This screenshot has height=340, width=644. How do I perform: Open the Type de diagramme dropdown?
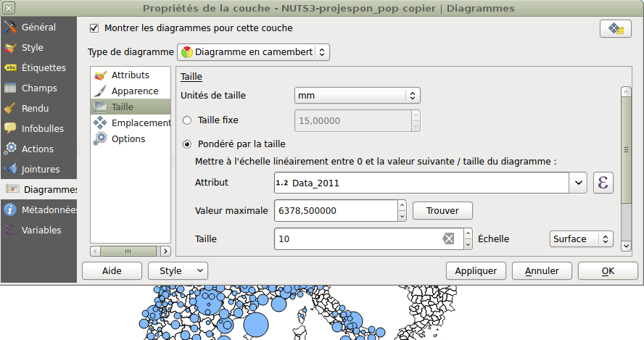click(x=253, y=52)
